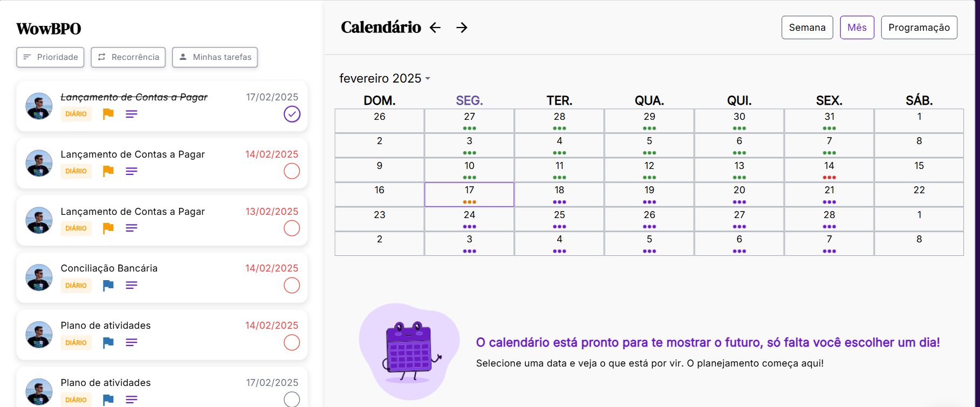The width and height of the screenshot is (980, 407).
Task: Filter by Minhas tarefas
Action: (215, 57)
